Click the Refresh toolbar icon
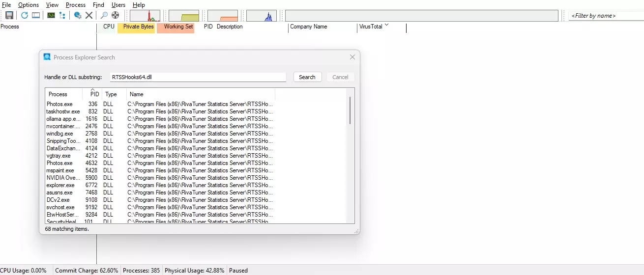The width and height of the screenshot is (644, 275). [x=25, y=15]
